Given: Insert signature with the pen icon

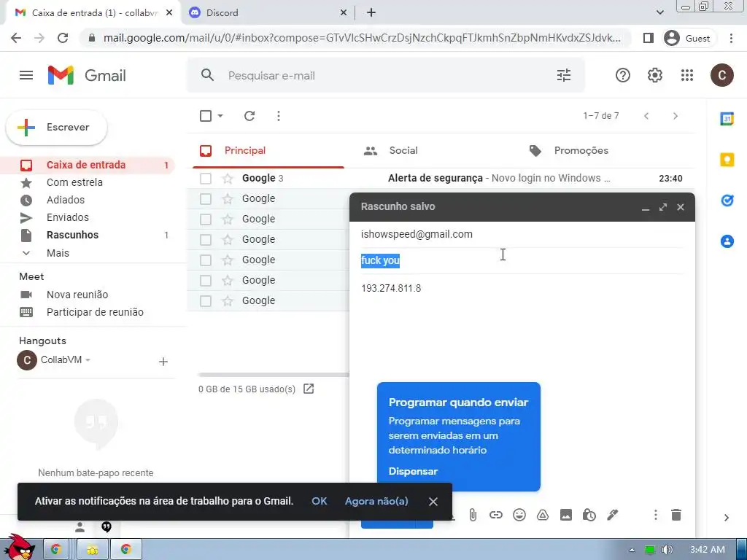Looking at the screenshot, I should (613, 515).
